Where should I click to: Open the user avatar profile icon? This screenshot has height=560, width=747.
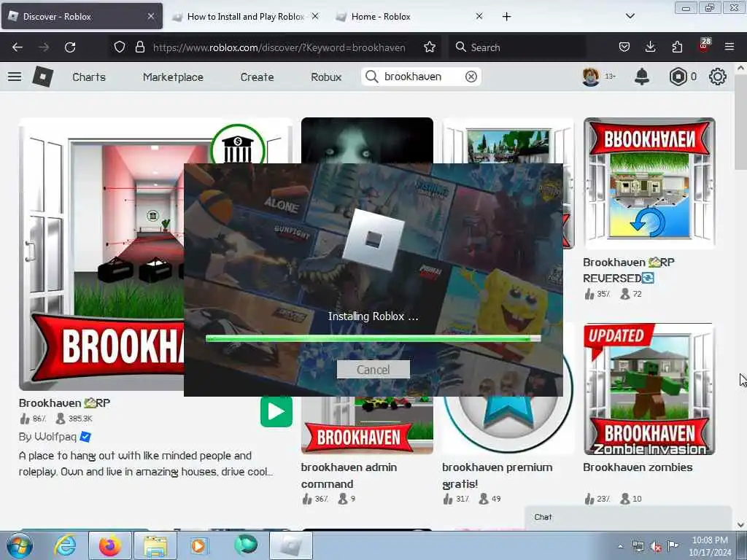tap(591, 77)
